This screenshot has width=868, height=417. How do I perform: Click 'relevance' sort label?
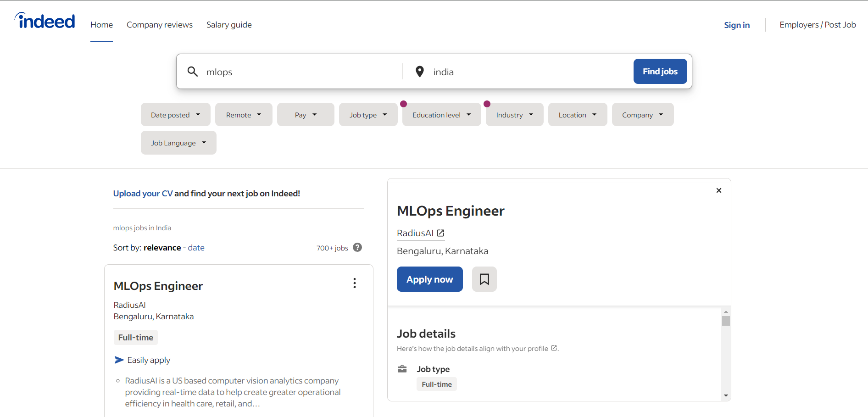pyautogui.click(x=162, y=248)
